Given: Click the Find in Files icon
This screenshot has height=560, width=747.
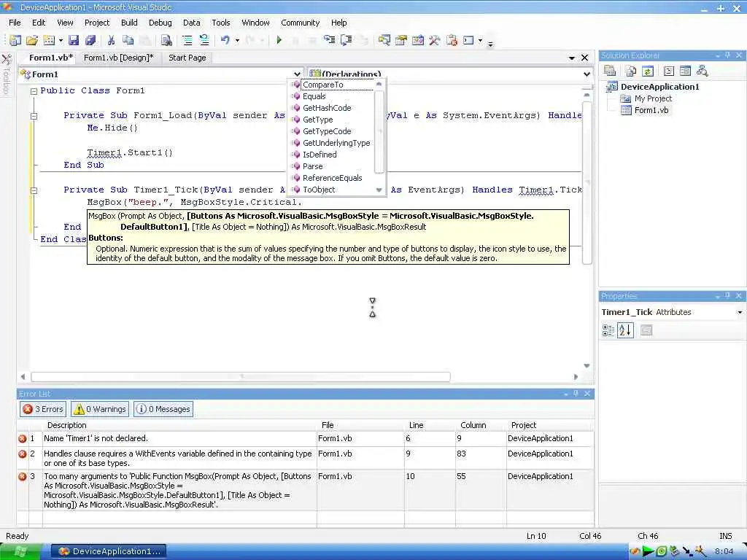Looking at the screenshot, I should click(x=166, y=41).
